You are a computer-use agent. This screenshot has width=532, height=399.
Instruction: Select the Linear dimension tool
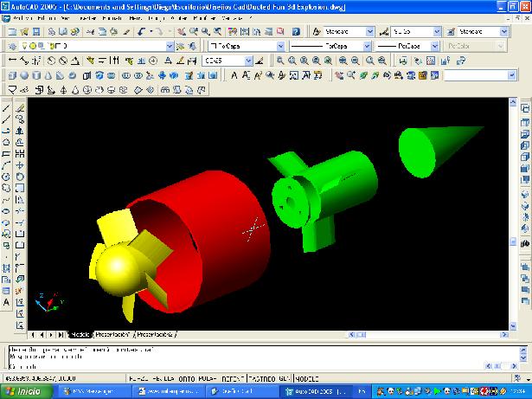[11, 61]
